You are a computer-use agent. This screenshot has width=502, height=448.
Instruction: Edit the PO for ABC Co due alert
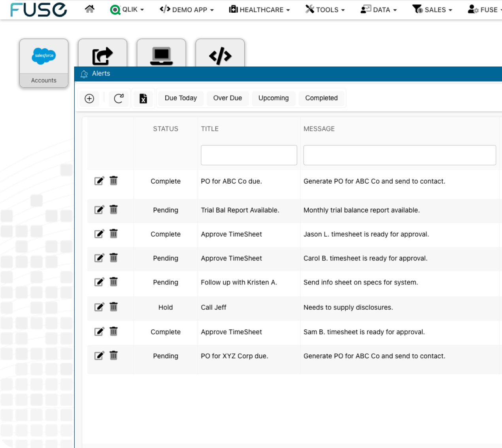(x=99, y=181)
